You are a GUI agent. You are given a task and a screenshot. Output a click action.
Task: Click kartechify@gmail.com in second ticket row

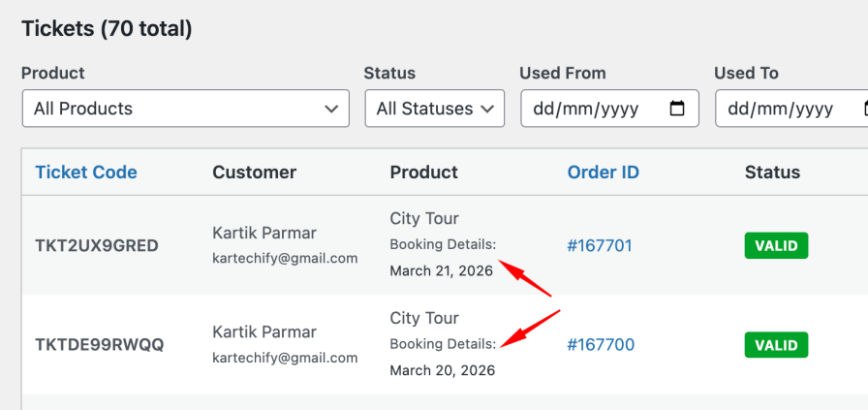[x=285, y=358]
